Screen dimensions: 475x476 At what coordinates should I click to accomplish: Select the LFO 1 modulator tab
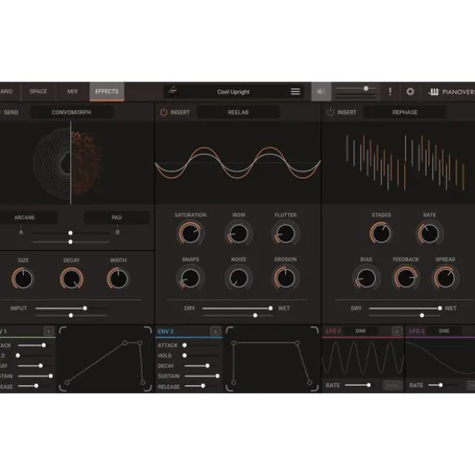pos(333,331)
